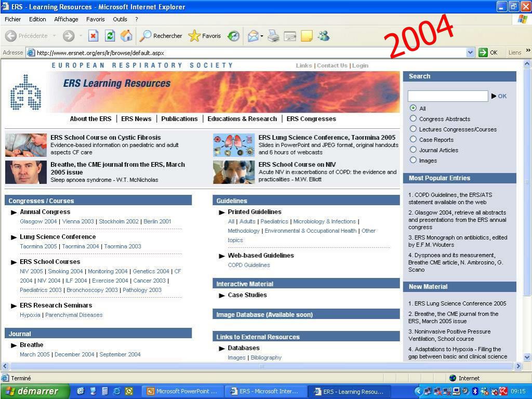Expand Printed Guidelines arrow
The height and width of the screenshot is (399, 532).
coord(222,212)
